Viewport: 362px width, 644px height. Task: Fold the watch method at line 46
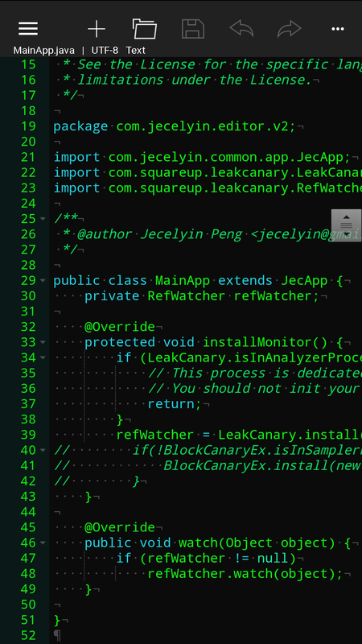point(43,543)
